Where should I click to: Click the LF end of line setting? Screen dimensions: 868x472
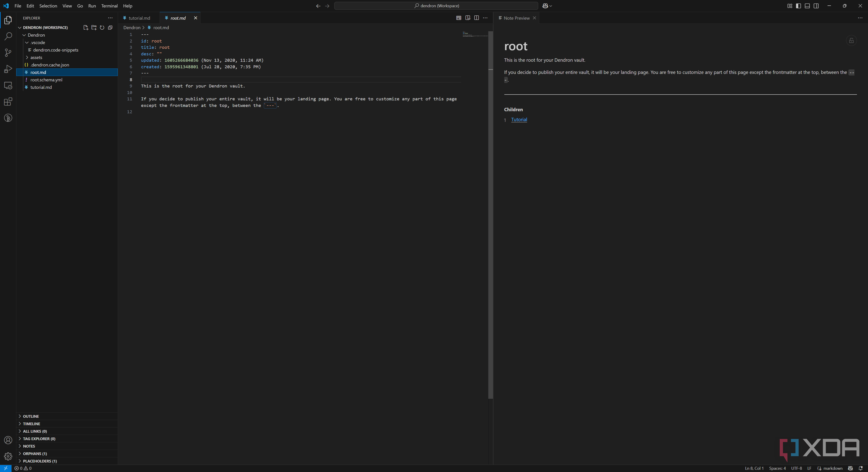tap(809, 468)
